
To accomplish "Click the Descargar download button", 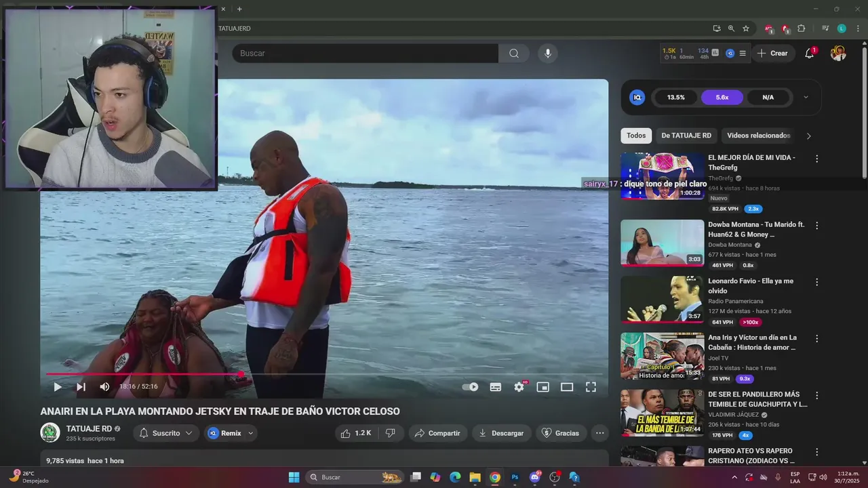I will [501, 433].
